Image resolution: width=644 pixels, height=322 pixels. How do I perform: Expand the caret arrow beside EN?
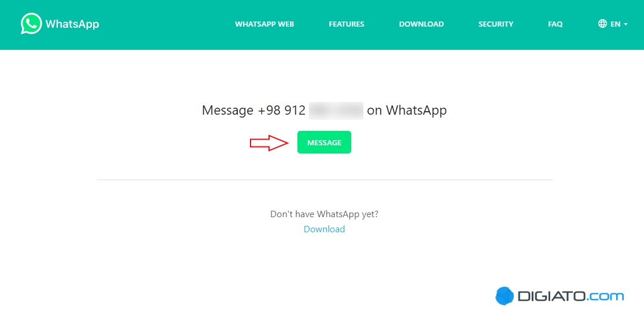(x=625, y=24)
